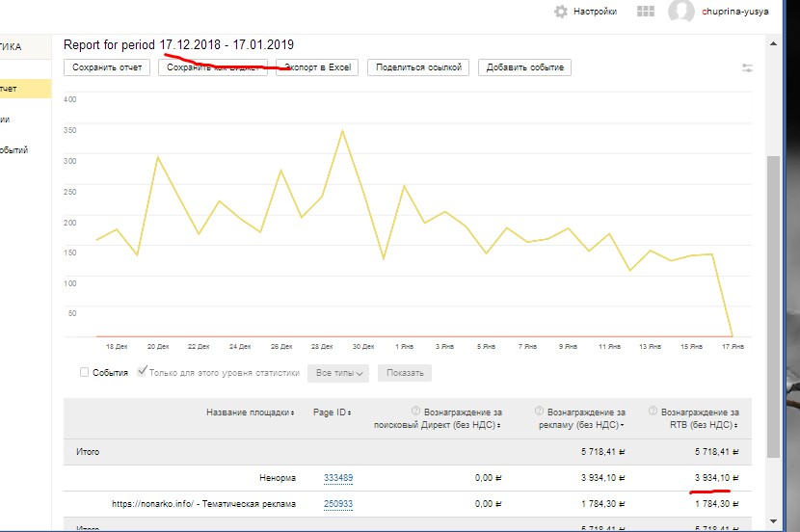Click help icon beside RTB column header
The width and height of the screenshot is (800, 532).
pyautogui.click(x=653, y=411)
